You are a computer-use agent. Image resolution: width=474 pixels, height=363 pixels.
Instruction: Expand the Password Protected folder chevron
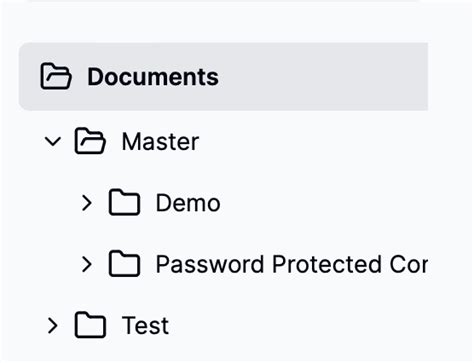[87, 264]
